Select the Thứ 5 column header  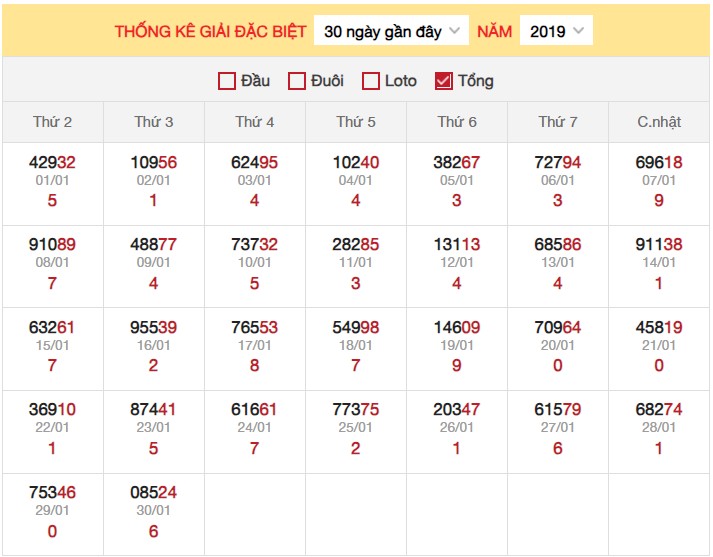pos(356,122)
